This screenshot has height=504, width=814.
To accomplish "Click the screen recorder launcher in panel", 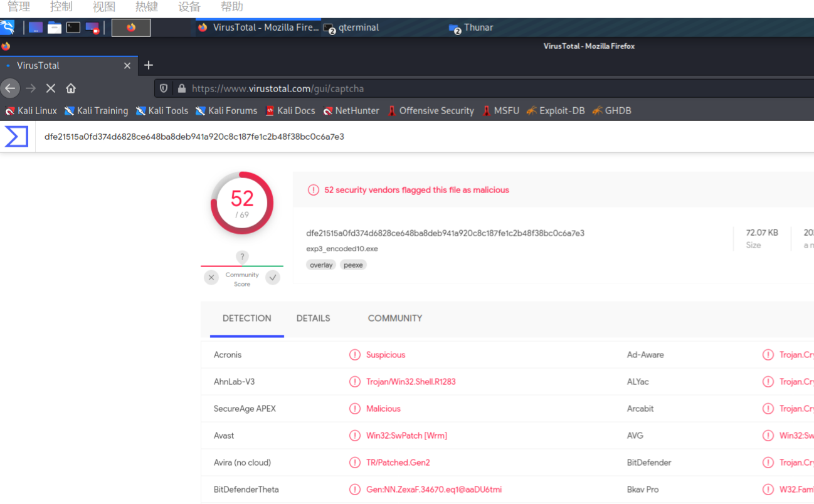I will [92, 28].
